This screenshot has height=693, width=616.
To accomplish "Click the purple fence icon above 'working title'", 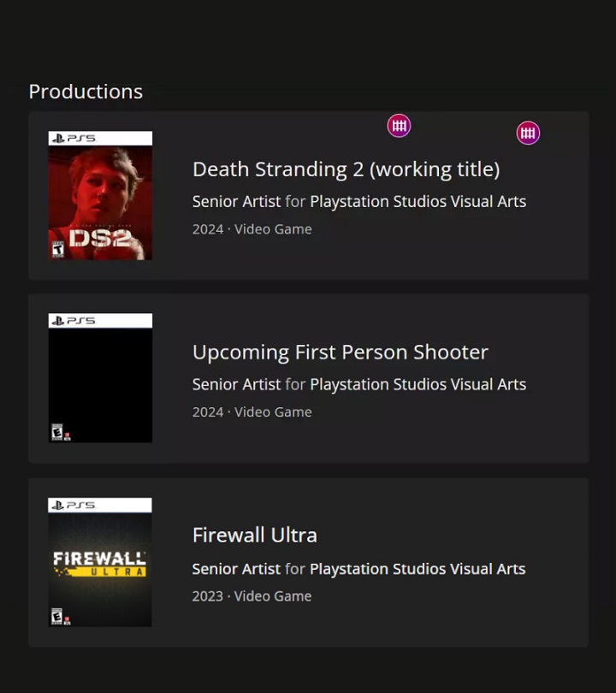I will (x=399, y=126).
